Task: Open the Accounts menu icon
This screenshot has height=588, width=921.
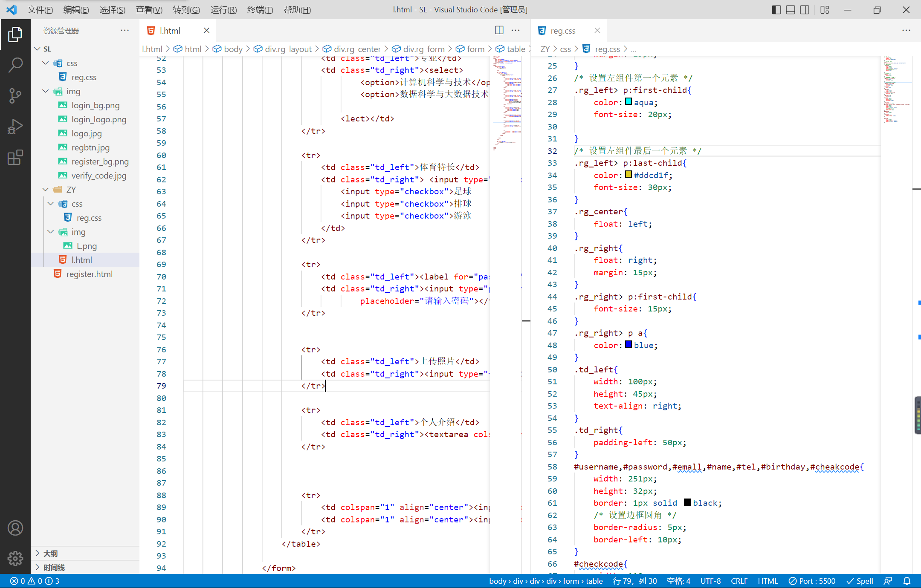Action: point(15,528)
